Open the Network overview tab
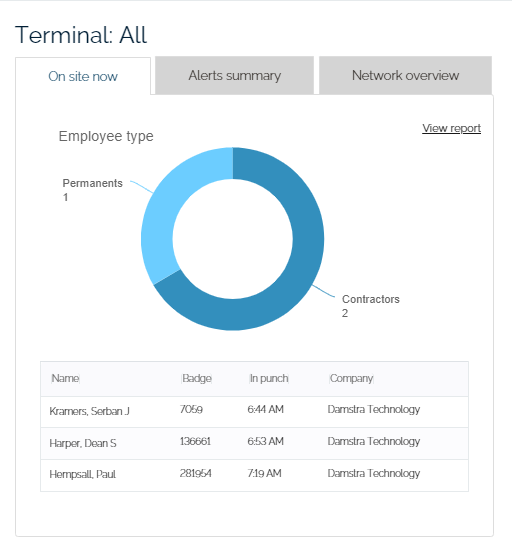 pyautogui.click(x=405, y=75)
